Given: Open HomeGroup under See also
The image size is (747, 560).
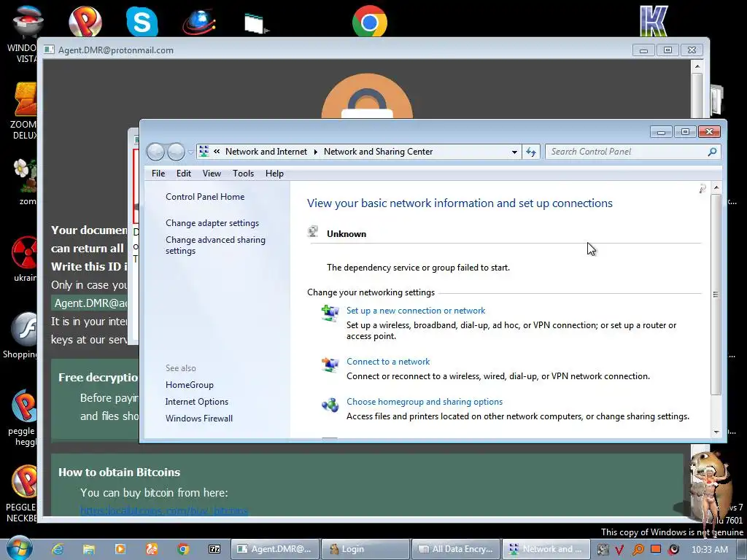Looking at the screenshot, I should tap(189, 385).
